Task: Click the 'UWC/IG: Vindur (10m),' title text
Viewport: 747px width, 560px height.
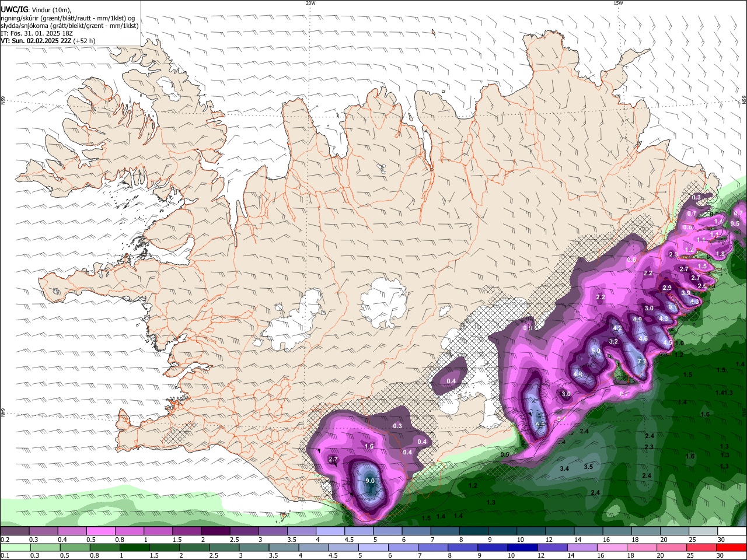Action: coord(35,10)
